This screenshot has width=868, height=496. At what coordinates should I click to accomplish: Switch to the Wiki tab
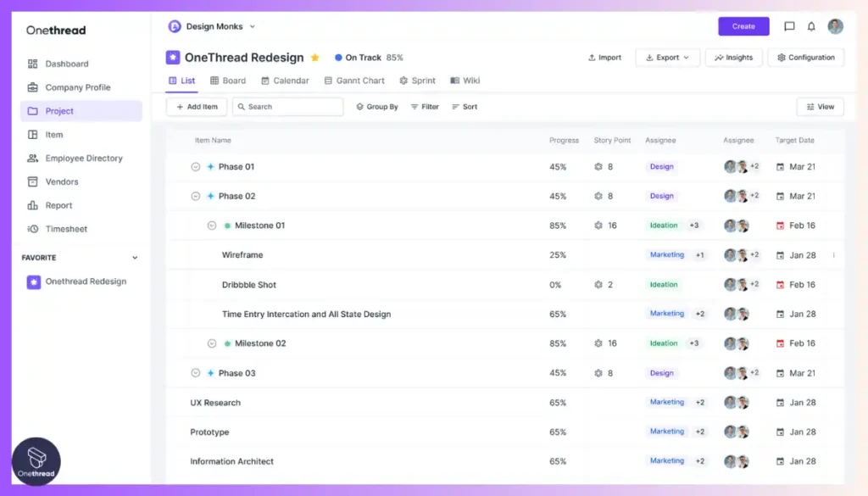465,81
